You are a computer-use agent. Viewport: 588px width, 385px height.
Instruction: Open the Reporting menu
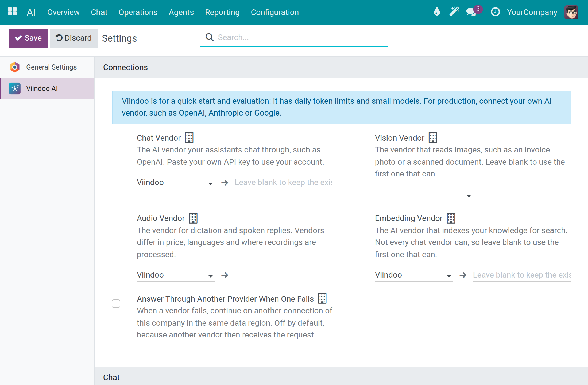[222, 12]
